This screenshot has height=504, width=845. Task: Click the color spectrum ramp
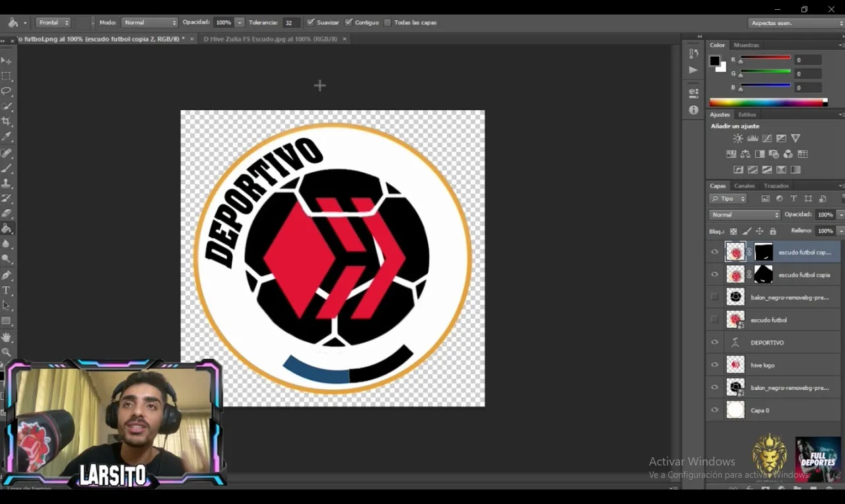pos(768,102)
